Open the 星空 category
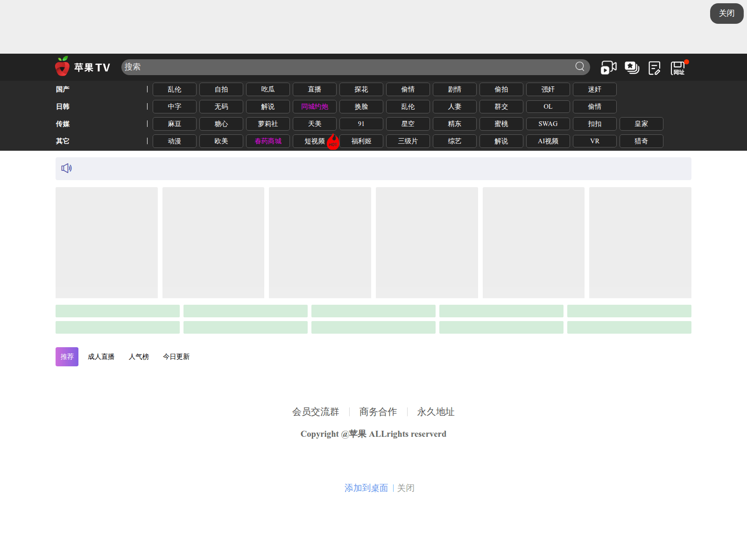The width and height of the screenshot is (747, 560). pos(408,124)
